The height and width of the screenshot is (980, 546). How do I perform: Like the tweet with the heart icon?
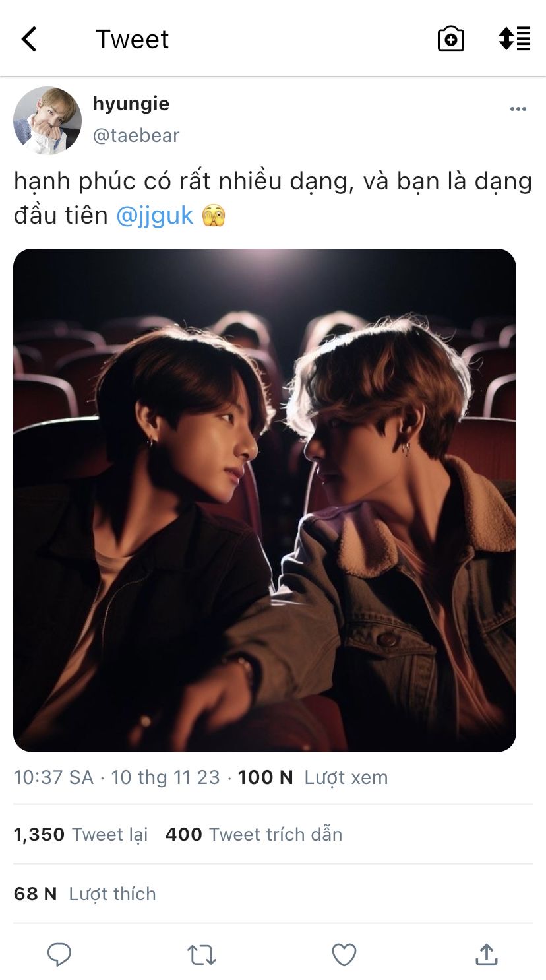coord(344,955)
